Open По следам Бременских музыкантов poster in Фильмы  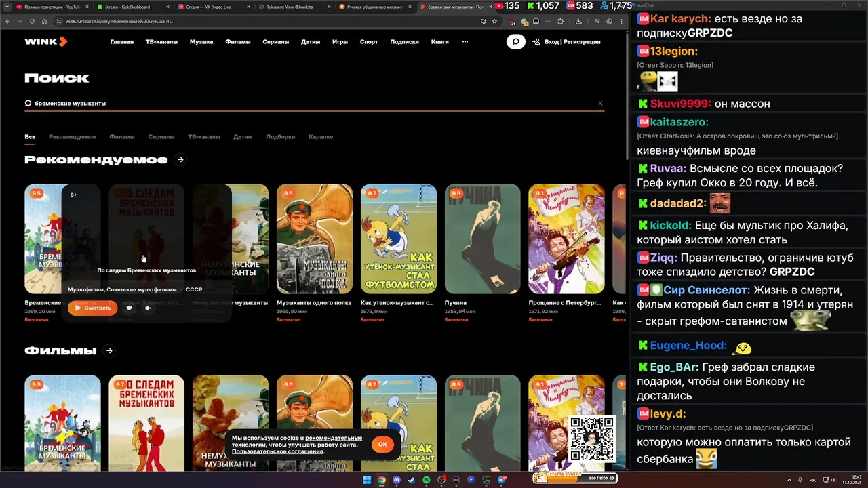pos(146,423)
